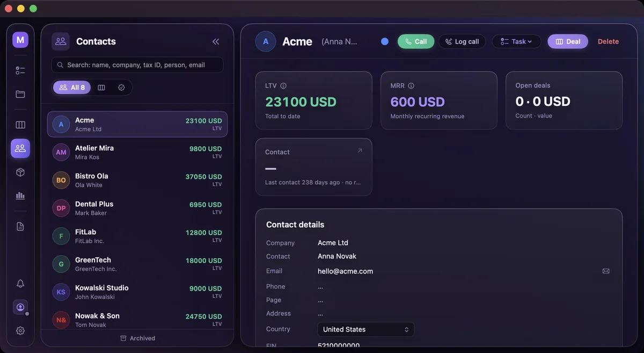Open the folder icon in sidebar
This screenshot has width=644, height=353.
click(x=20, y=94)
